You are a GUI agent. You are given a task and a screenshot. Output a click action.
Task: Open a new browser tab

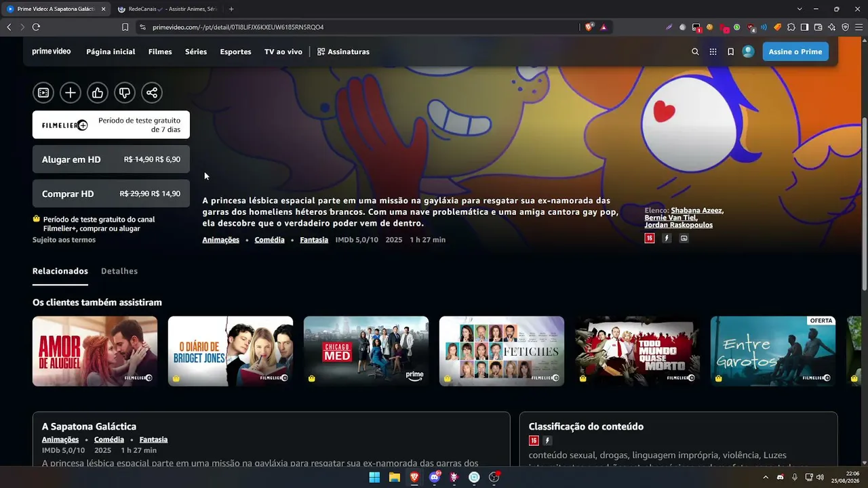pyautogui.click(x=231, y=9)
